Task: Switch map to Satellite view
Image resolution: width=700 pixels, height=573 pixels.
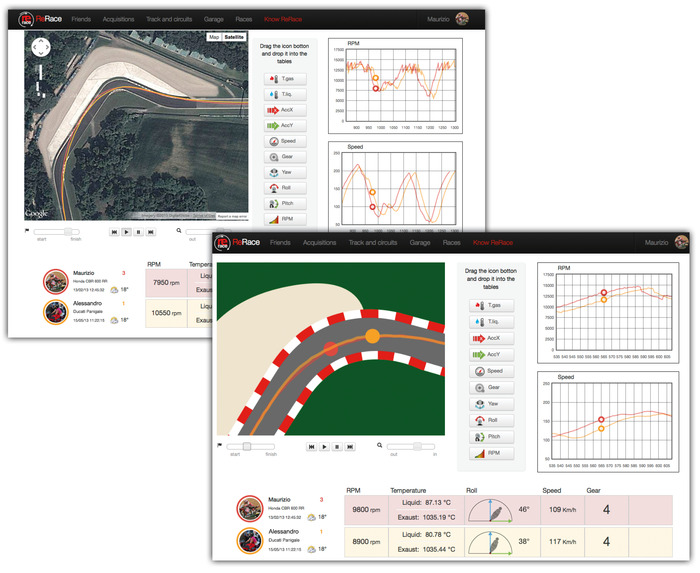Action: tap(234, 37)
